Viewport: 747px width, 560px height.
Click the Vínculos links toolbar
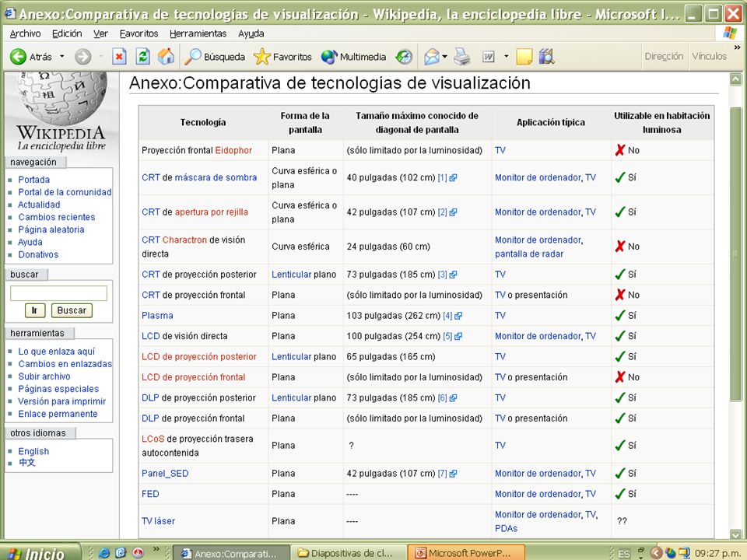tap(710, 56)
